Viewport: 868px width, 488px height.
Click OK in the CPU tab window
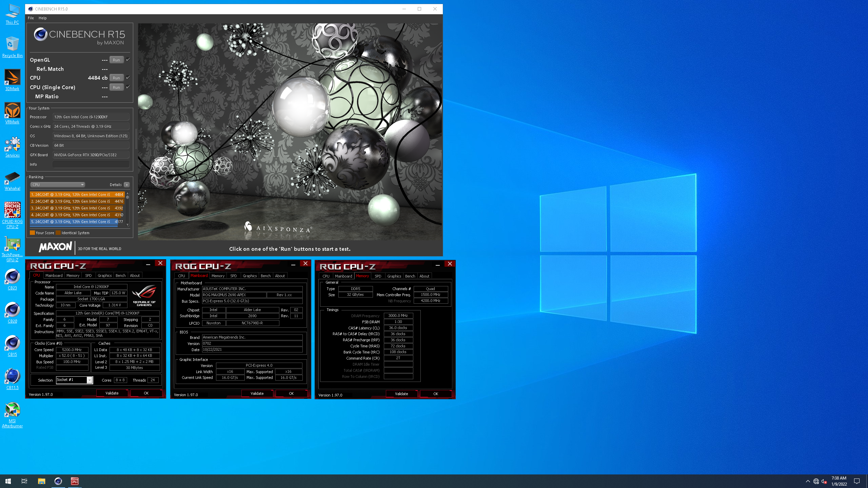pyautogui.click(x=146, y=393)
